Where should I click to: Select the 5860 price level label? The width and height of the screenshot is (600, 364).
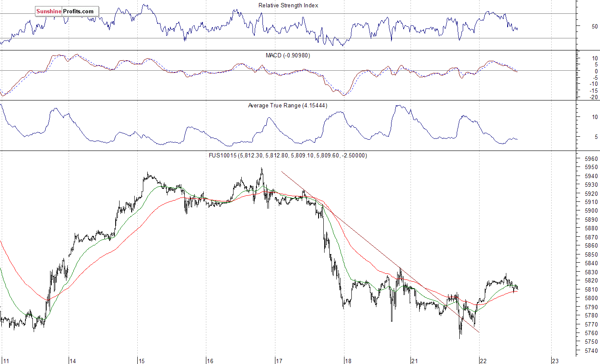coord(591,246)
